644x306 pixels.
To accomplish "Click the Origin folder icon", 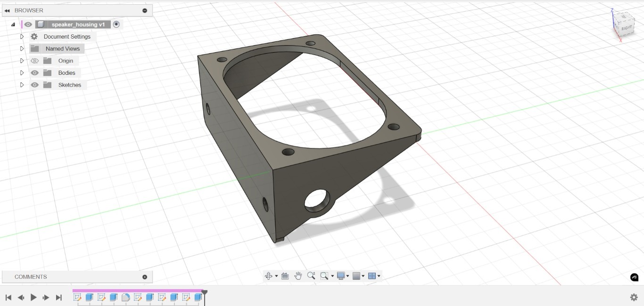I will pyautogui.click(x=47, y=61).
